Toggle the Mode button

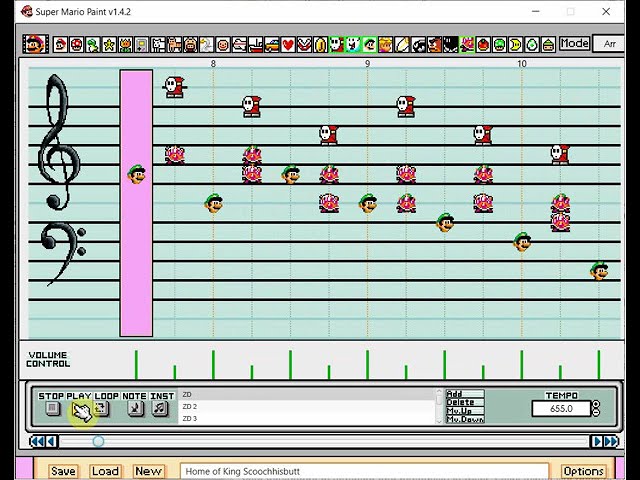tap(574, 43)
